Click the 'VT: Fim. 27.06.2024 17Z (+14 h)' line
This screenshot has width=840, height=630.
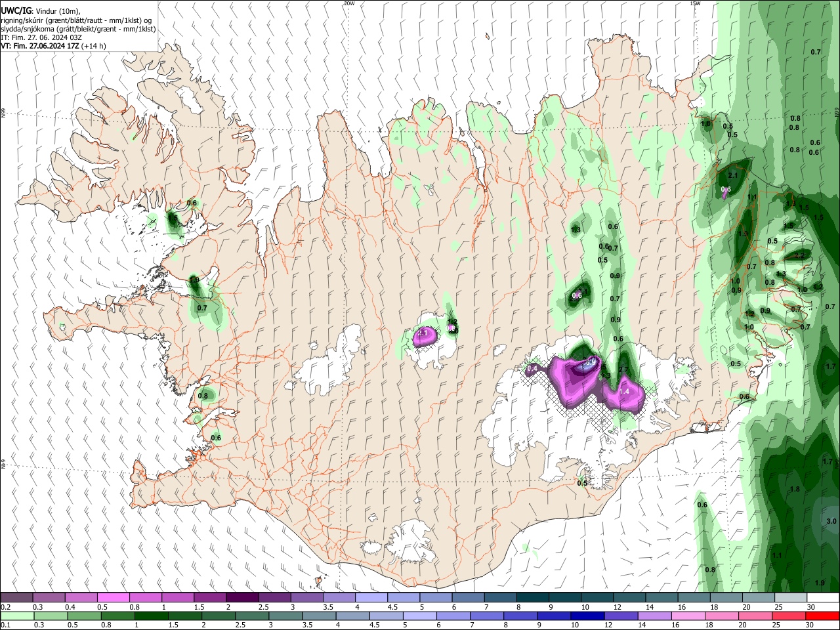pos(53,46)
